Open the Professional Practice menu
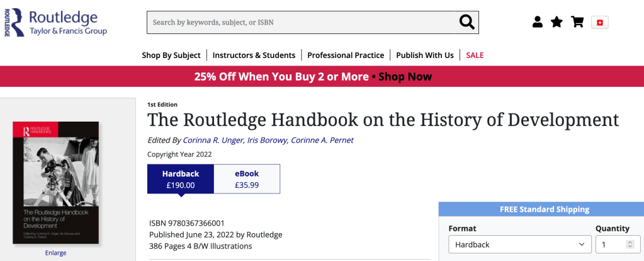Viewport: 644px width, 261px height. coord(346,55)
